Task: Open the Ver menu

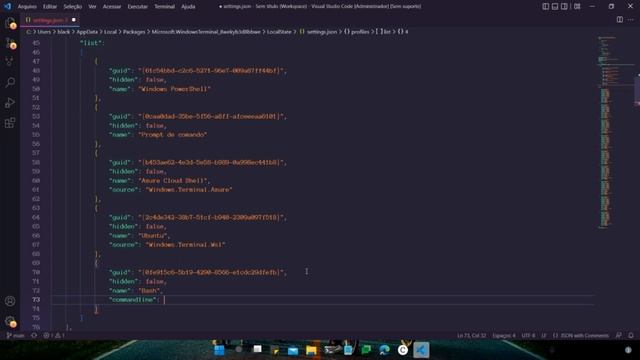Action: [x=93, y=6]
